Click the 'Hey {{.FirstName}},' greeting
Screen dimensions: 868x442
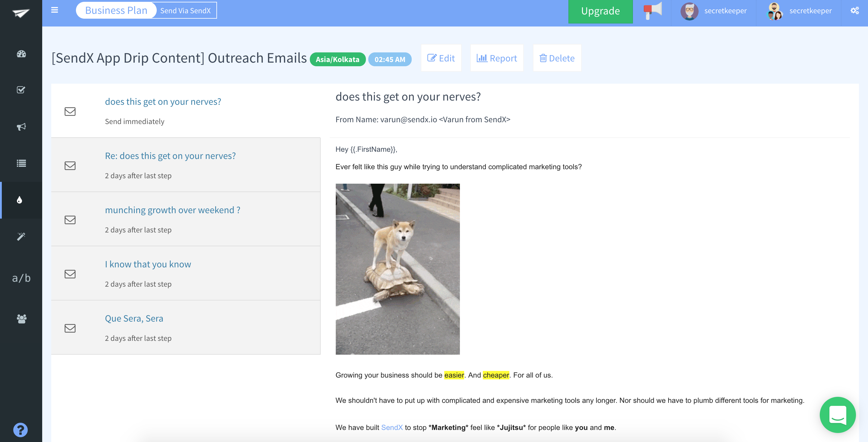point(366,149)
